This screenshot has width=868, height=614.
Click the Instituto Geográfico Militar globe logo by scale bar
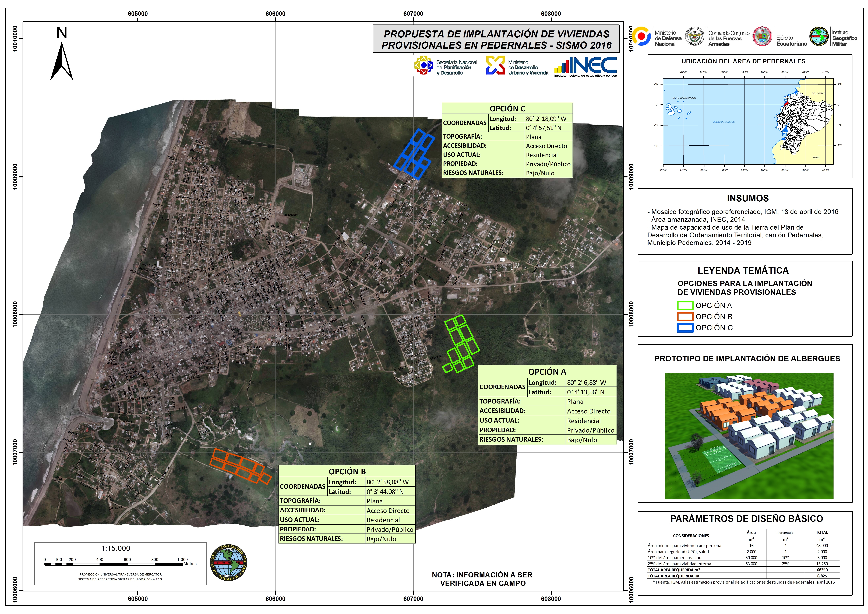[x=228, y=563]
